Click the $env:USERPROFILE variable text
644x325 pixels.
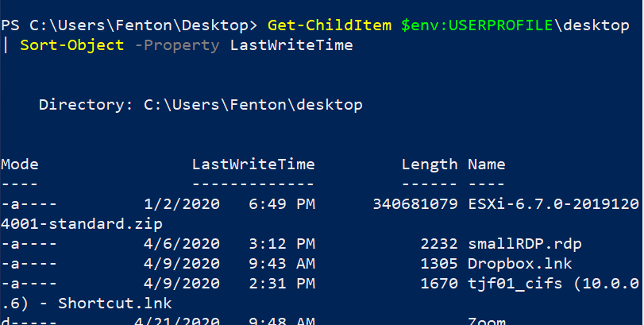(476, 25)
